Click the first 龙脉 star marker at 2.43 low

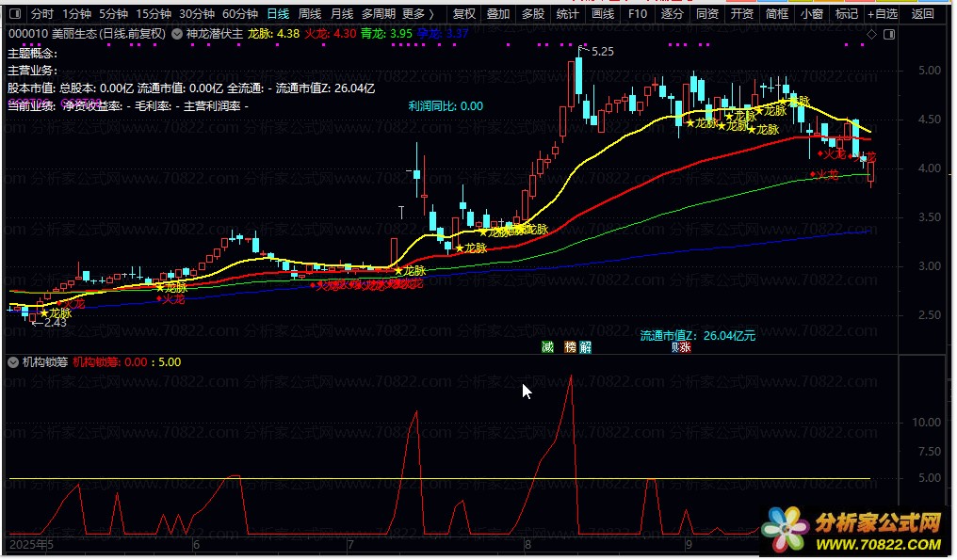(43, 313)
